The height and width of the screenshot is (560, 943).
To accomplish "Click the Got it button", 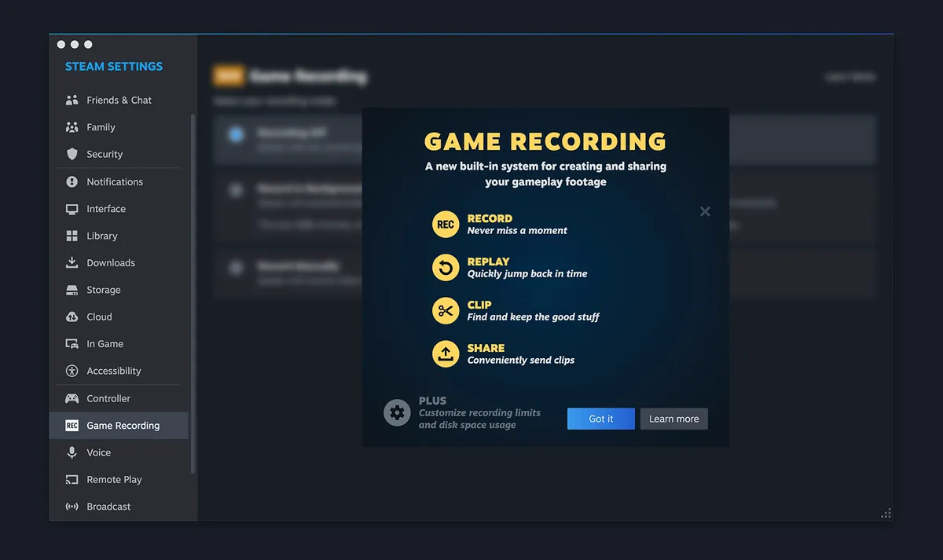I will 601,419.
